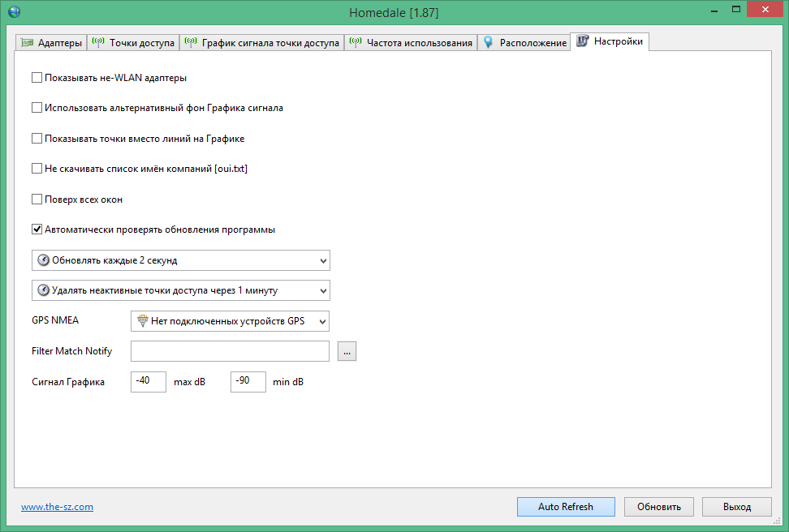
Task: Enable Показывать не-WLAN адаптеры checkbox
Action: coord(37,78)
